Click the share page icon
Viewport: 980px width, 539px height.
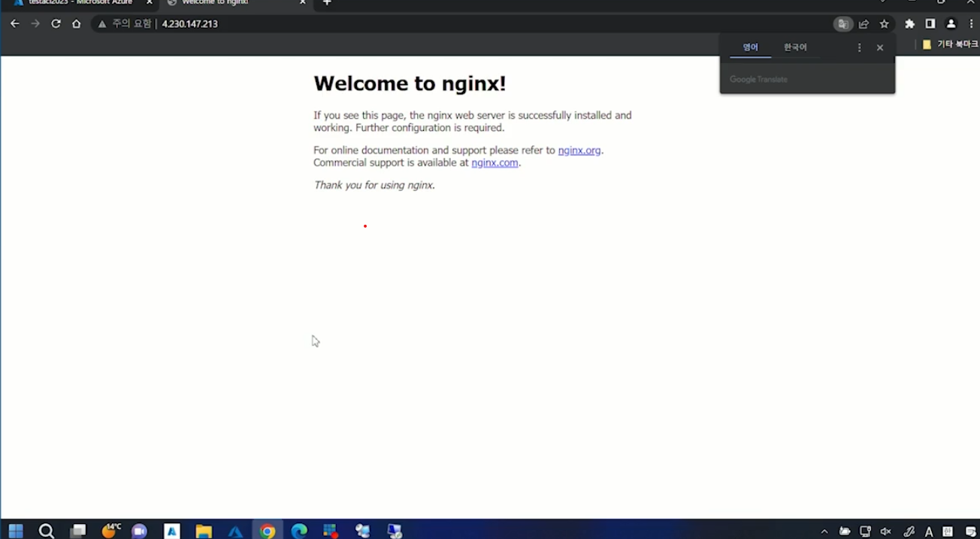coord(864,24)
